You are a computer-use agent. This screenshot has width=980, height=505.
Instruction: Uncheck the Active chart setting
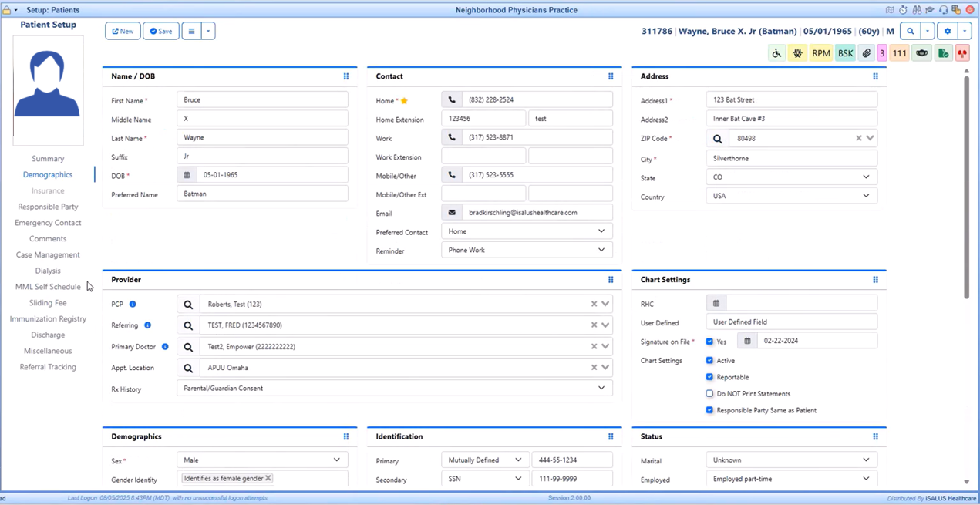click(709, 361)
